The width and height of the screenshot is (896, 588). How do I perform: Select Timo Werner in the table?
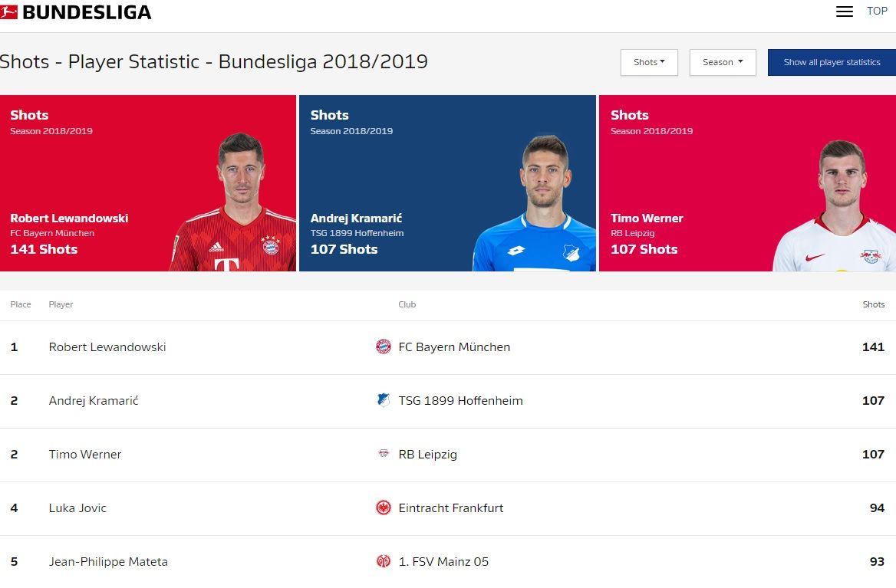coord(84,454)
